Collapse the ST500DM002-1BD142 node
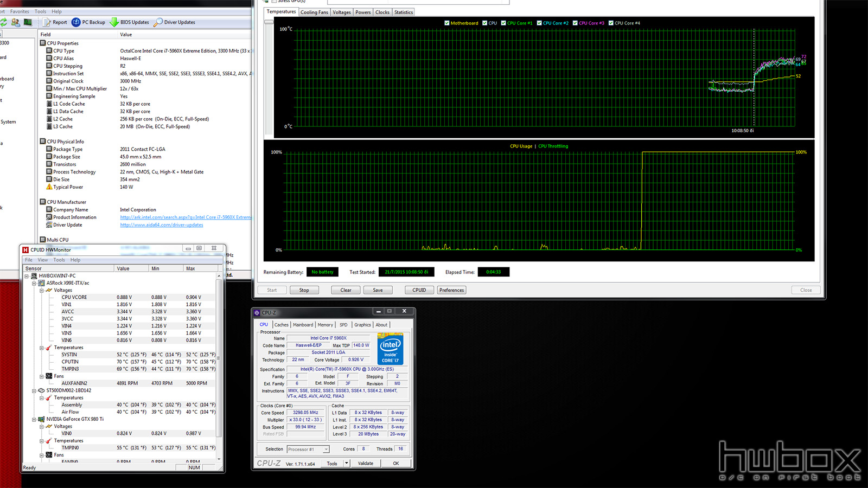 (34, 390)
